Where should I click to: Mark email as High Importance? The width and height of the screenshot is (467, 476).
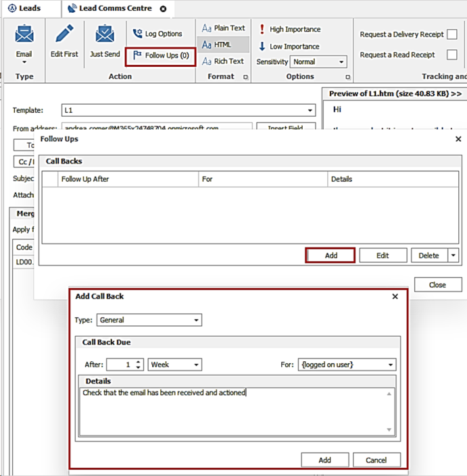(290, 30)
